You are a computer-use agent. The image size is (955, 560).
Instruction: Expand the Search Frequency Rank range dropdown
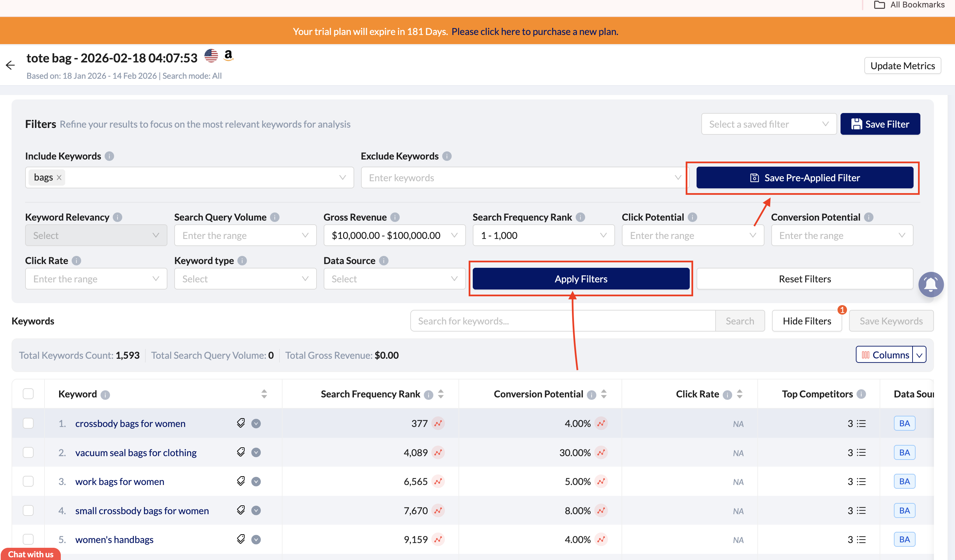point(543,236)
